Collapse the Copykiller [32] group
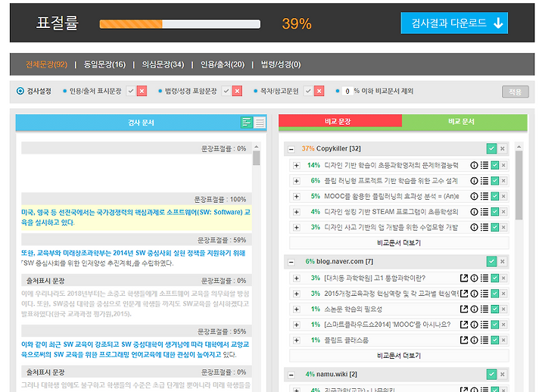 tap(291, 149)
